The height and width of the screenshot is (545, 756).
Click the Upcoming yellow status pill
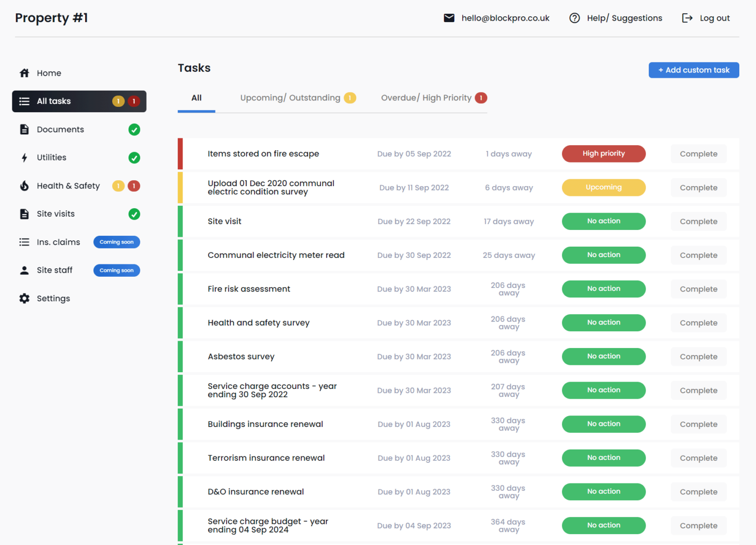point(603,188)
